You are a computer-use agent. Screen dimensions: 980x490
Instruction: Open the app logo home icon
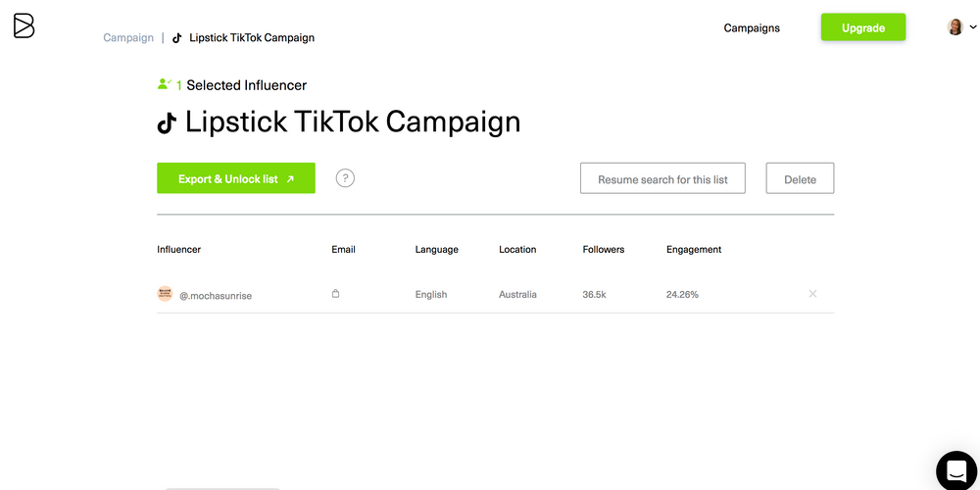click(x=24, y=25)
